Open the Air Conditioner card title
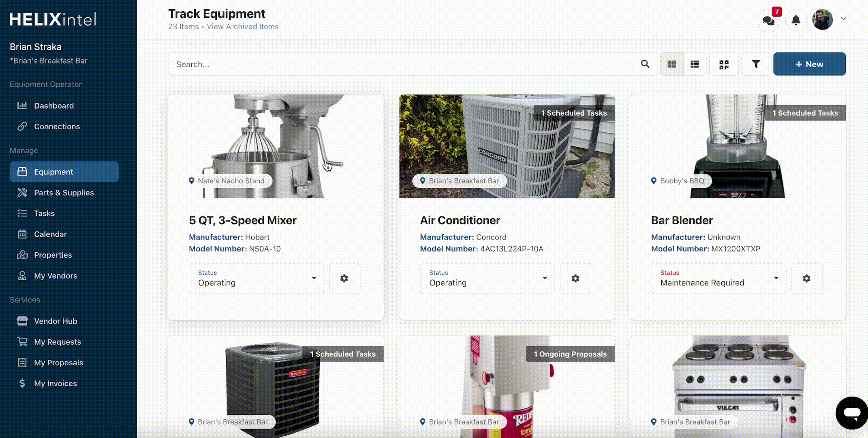 (x=460, y=220)
